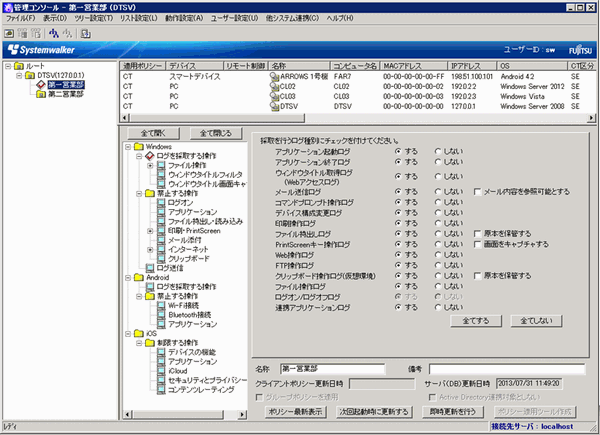Collapse the DTSV(127.0.0.1) tree node
Image resolution: width=600 pixels, height=435 pixels.
(x=20, y=76)
